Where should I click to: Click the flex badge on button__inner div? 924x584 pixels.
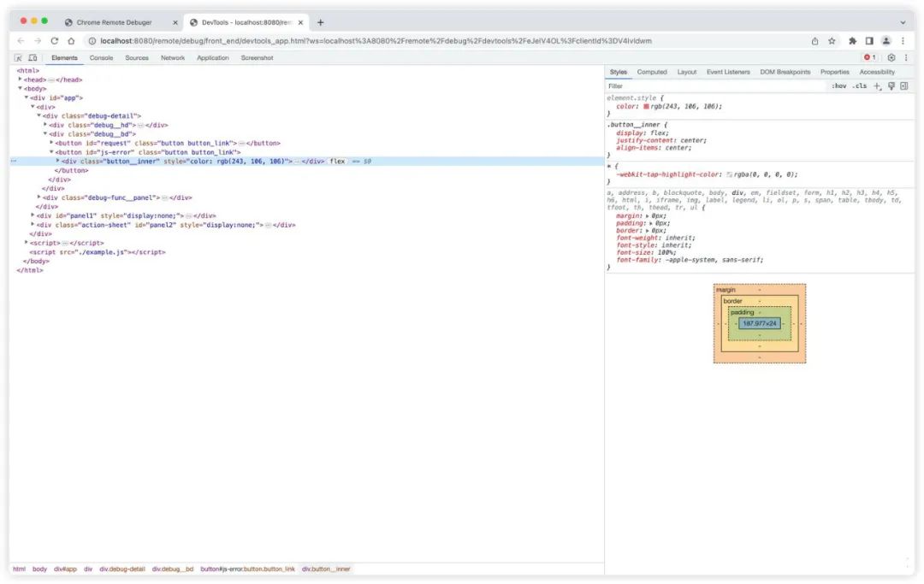tap(336, 161)
